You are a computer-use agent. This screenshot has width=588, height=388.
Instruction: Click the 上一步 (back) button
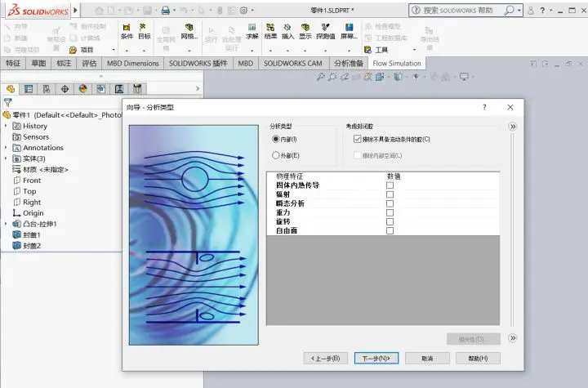pyautogui.click(x=326, y=359)
